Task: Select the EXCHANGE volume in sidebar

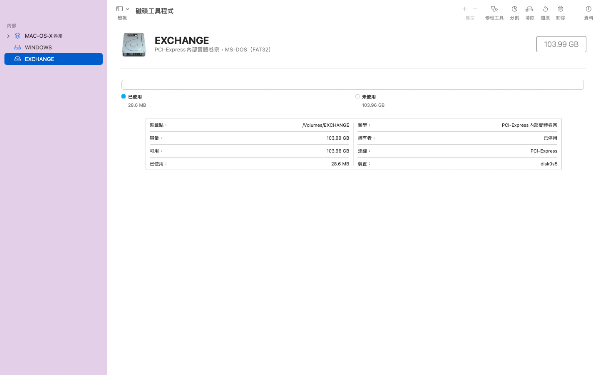Action: tap(54, 59)
